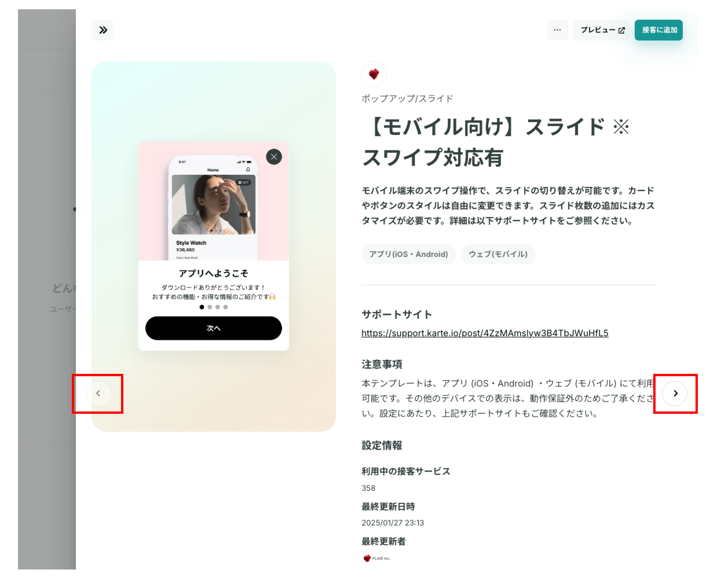Select the third slide indicator dot
The image size is (710, 588).
[x=218, y=307]
